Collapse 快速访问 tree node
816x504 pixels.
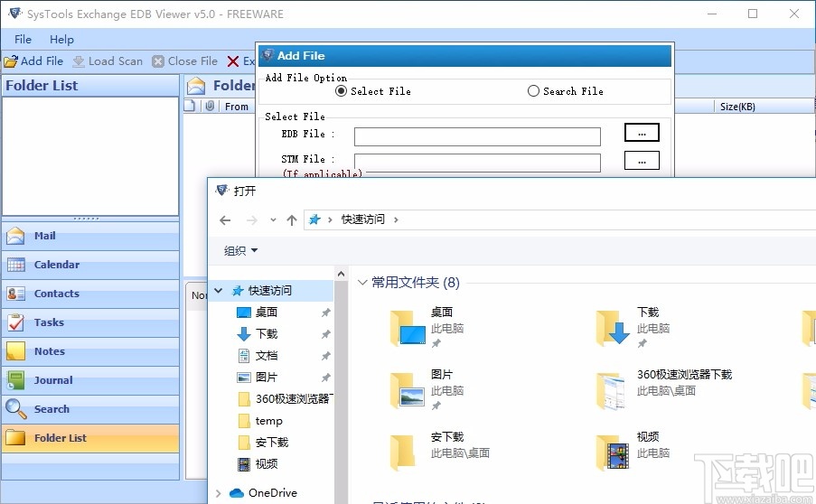[x=219, y=291]
